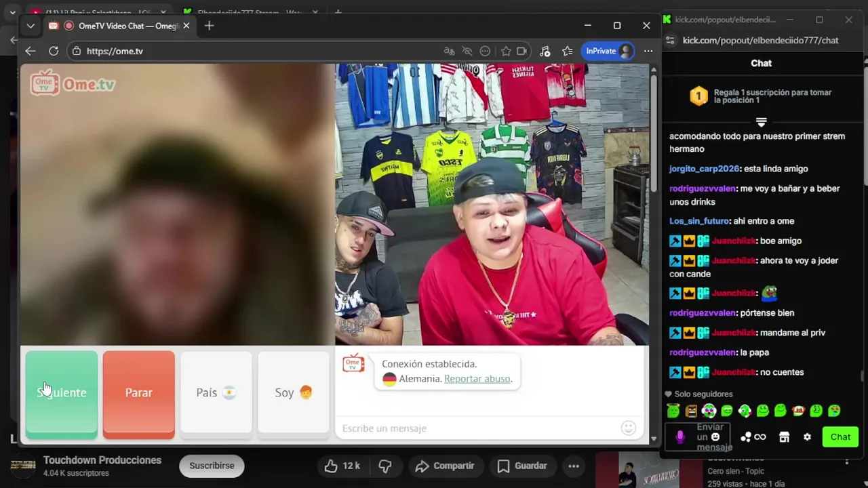This screenshot has width=868, height=488.
Task: Open the translate page icon in address bar
Action: [449, 51]
